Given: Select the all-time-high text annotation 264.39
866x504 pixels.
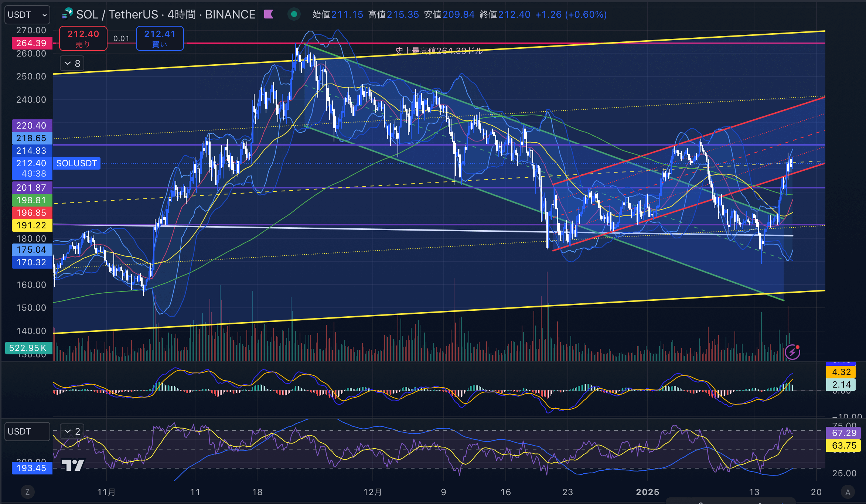Looking at the screenshot, I should coord(439,51).
